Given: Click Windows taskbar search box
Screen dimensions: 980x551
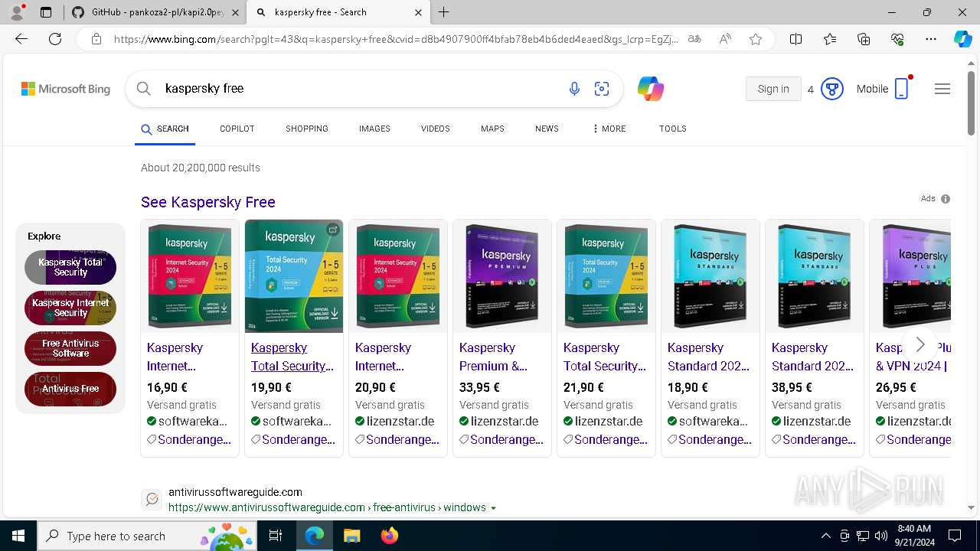Looking at the screenshot, I should (147, 536).
